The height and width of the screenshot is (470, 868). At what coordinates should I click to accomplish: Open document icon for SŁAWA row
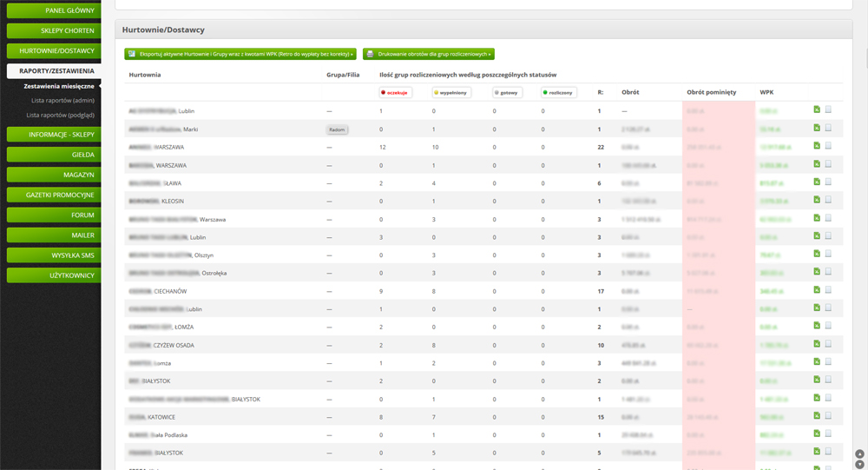tap(828, 182)
